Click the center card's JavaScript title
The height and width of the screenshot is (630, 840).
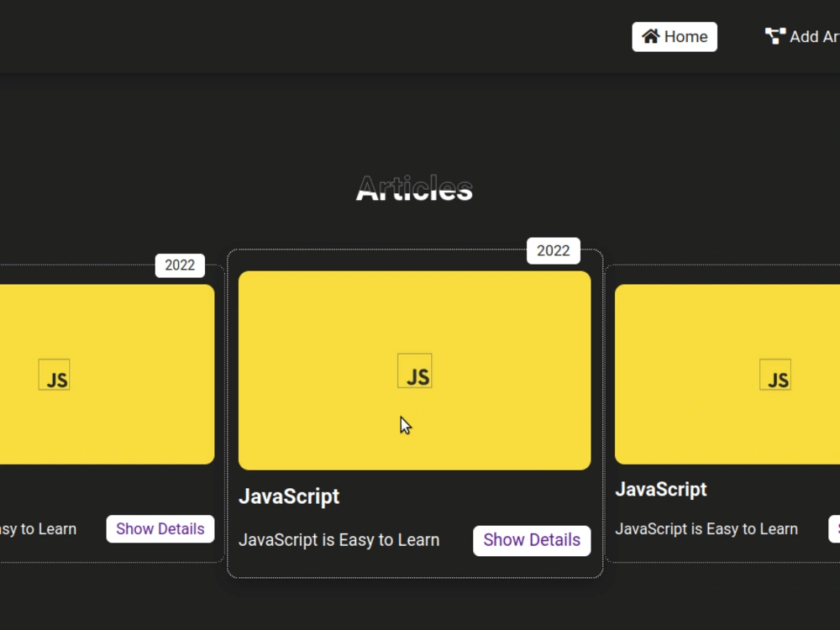tap(289, 496)
